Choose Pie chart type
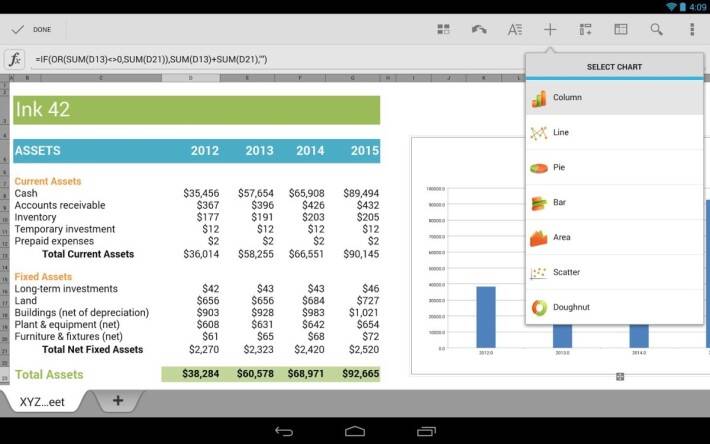710x444 pixels. [614, 167]
